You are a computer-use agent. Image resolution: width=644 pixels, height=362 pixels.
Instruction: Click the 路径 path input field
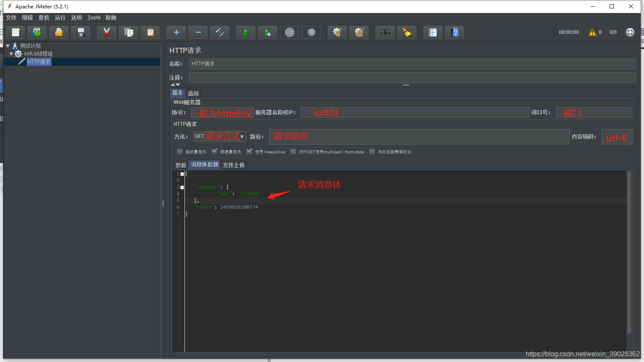coord(419,137)
